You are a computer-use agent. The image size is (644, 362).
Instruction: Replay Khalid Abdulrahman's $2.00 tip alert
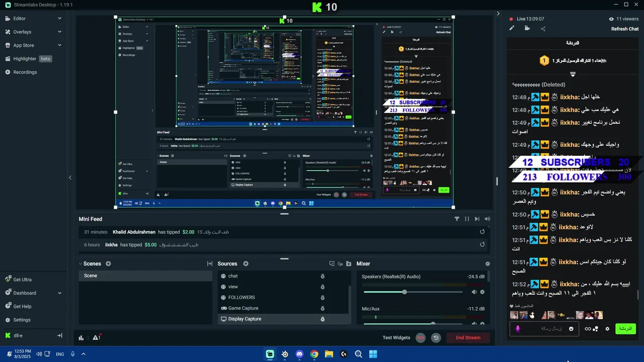tap(482, 232)
